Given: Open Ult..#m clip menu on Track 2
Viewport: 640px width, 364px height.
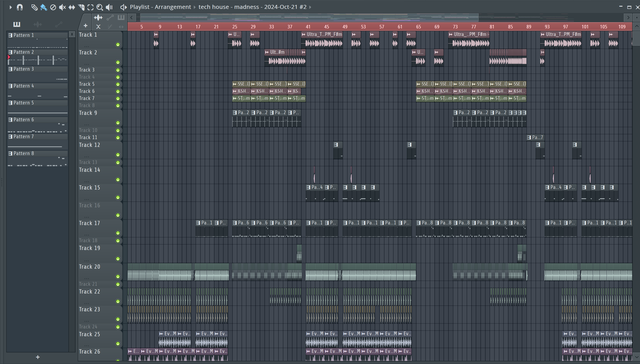Looking at the screenshot, I should click(267, 52).
